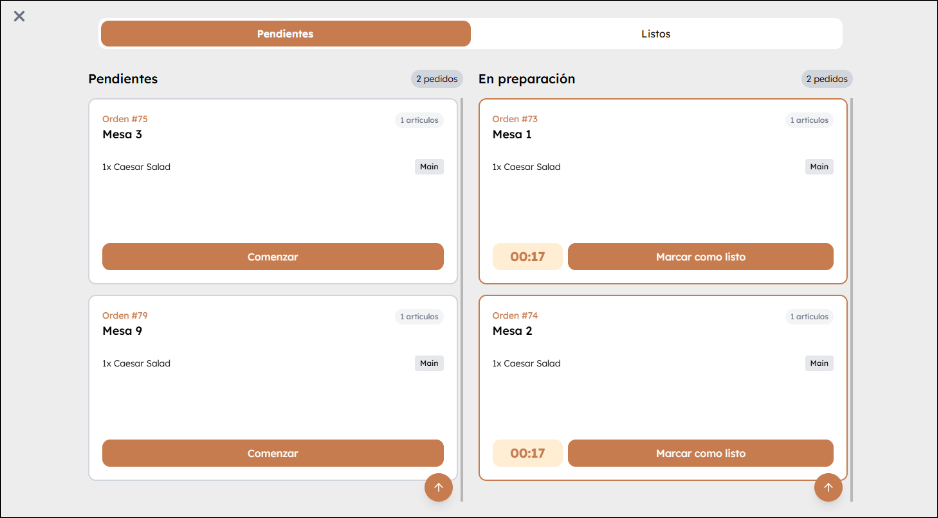Select the Orden #79 label
The height and width of the screenshot is (518, 938).
click(125, 316)
